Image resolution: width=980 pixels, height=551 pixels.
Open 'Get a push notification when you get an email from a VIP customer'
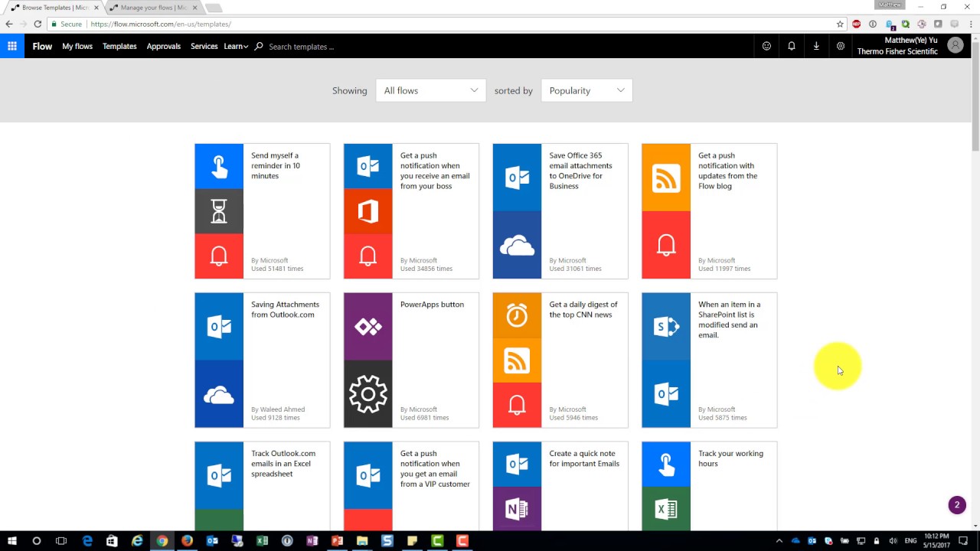coord(411,486)
